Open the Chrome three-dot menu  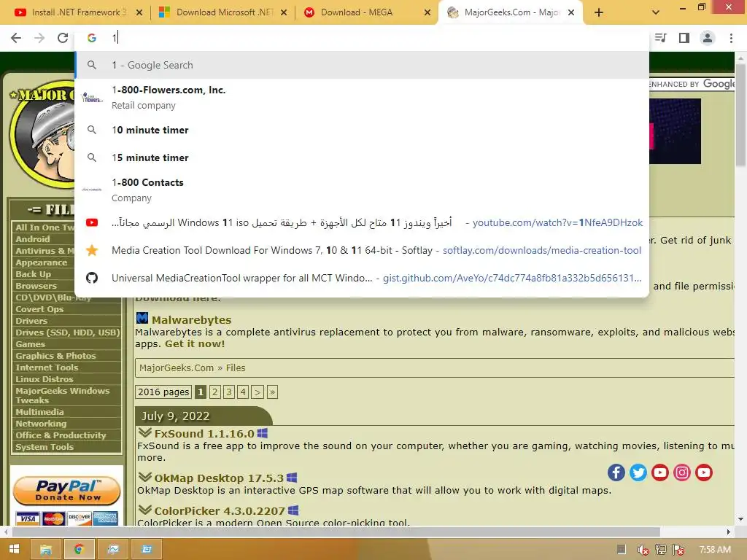point(731,38)
